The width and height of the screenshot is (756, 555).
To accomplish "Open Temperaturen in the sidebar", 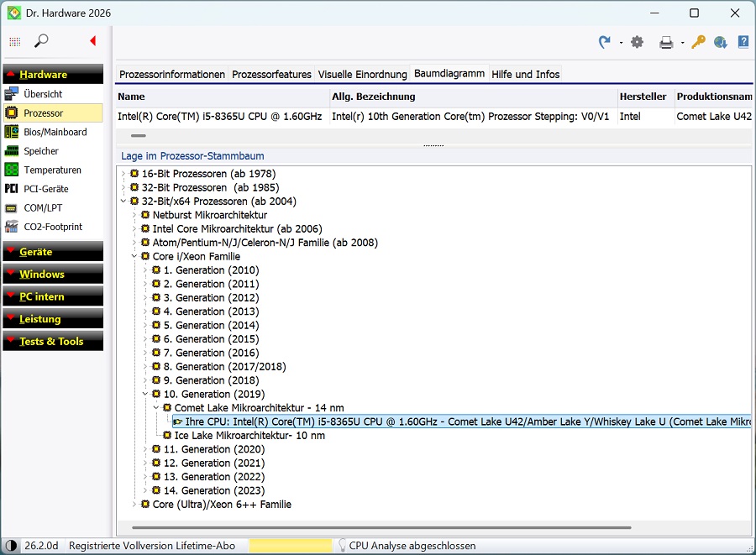I will [53, 170].
